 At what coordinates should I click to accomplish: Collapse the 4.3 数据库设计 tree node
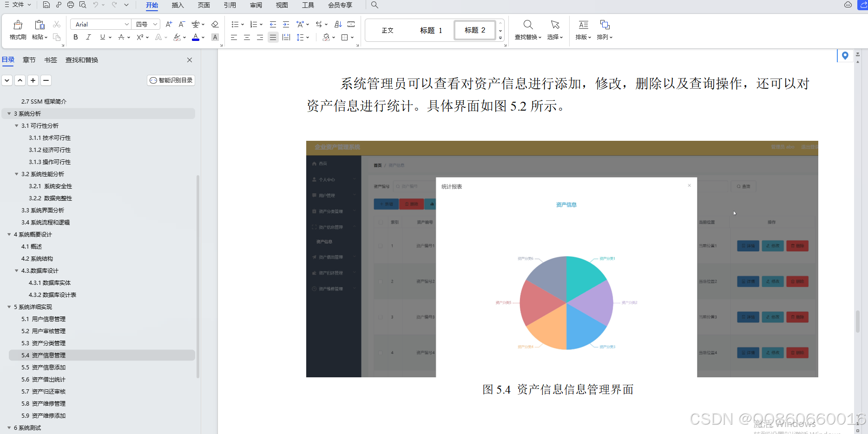pyautogui.click(x=16, y=270)
